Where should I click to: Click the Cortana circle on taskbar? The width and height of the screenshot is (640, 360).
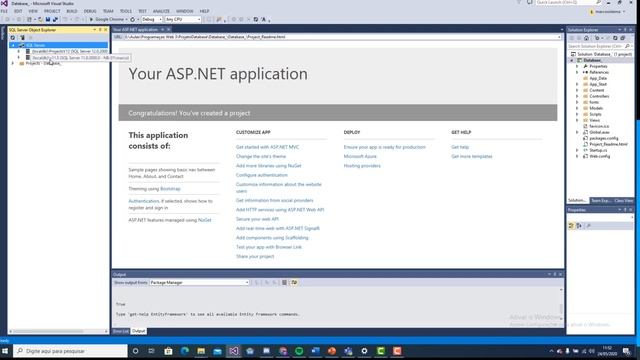[136, 351]
